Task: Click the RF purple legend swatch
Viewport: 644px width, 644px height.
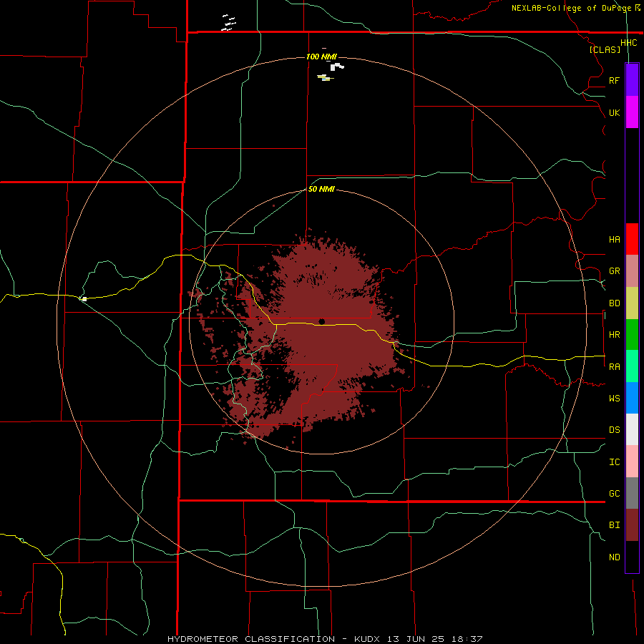Action: (632, 80)
